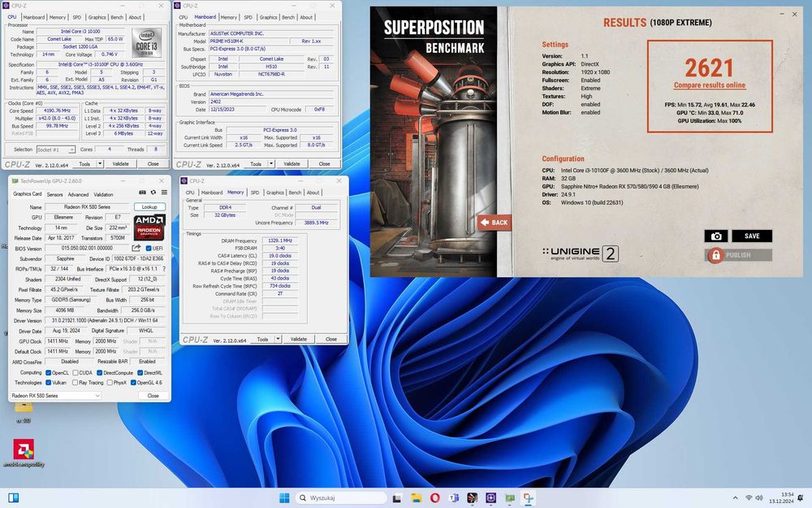Viewport: 812px width, 508px height.
Task: Expand the Tools dropdown arrow in Memory CPU-Z
Action: pos(278,339)
